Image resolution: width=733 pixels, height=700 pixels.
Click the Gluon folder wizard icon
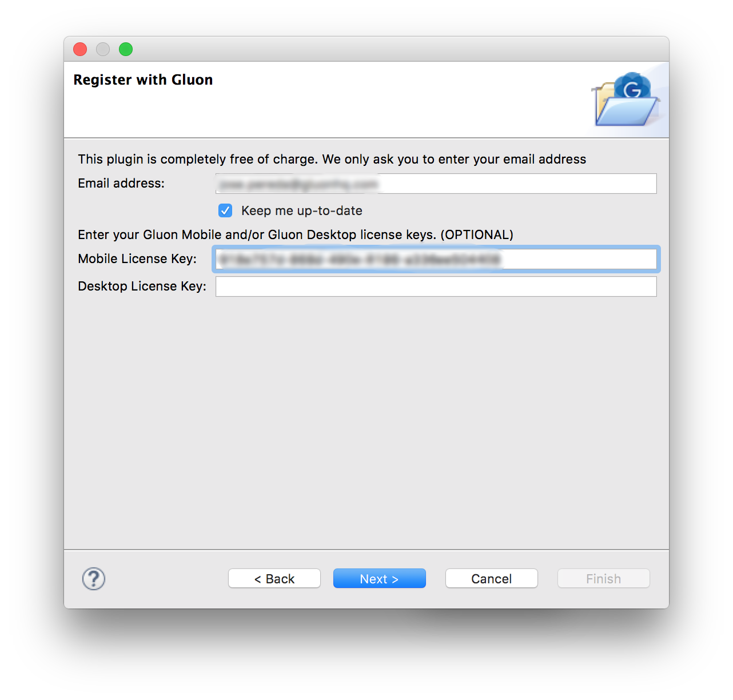tap(626, 100)
